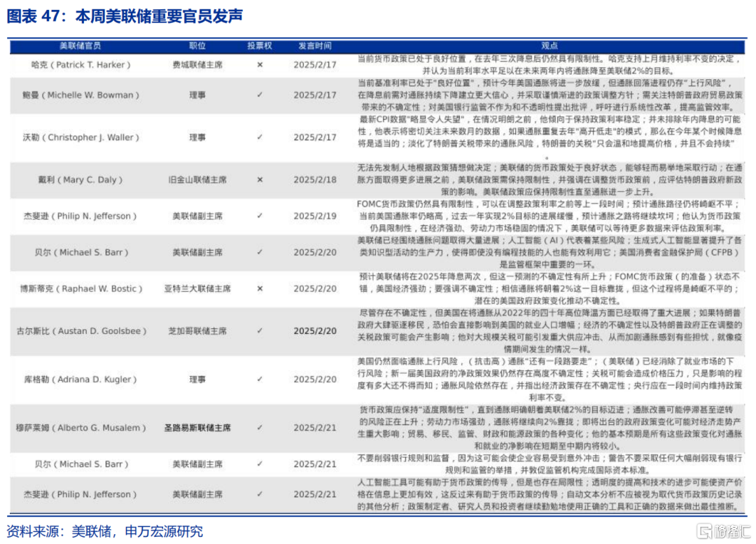The width and height of the screenshot is (756, 544).
Task: Click the × voting mark in the Daly row
Action: pos(260,180)
